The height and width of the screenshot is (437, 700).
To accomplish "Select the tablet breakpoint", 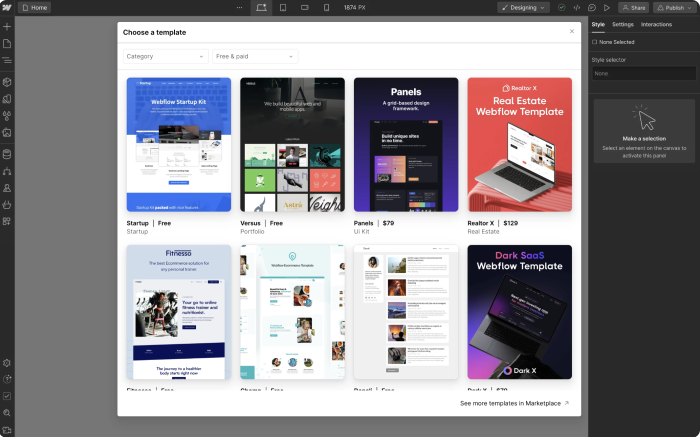I will [283, 8].
